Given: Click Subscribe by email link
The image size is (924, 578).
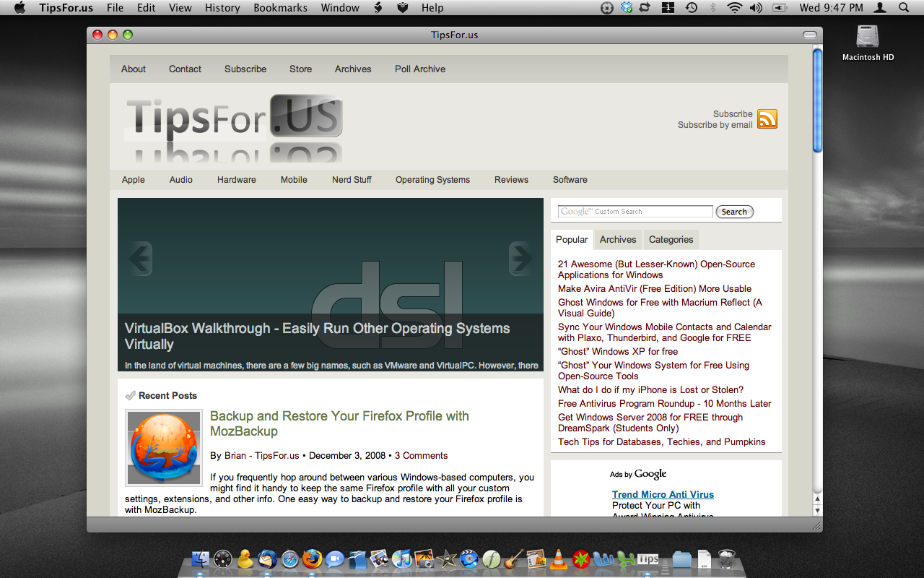Looking at the screenshot, I should click(715, 125).
